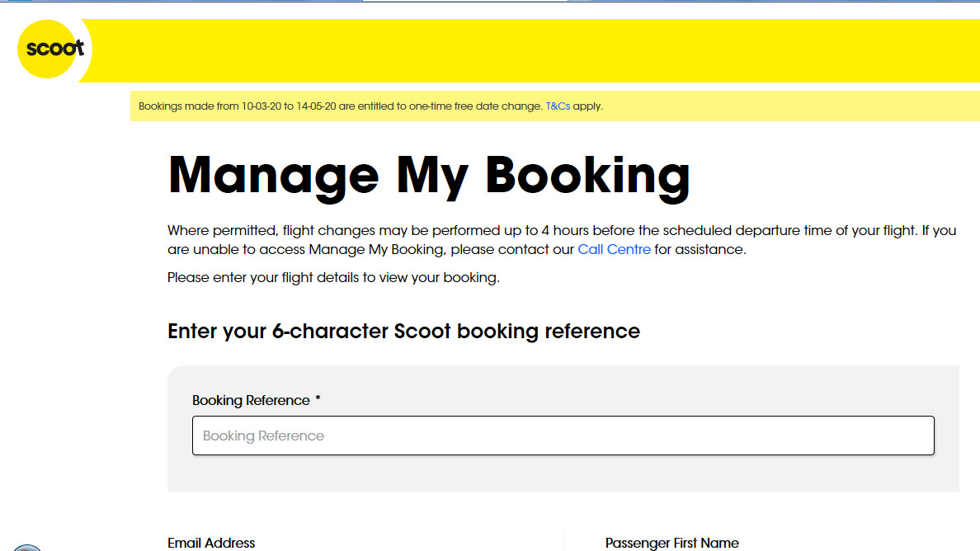Click the Manage My Booking heading
The width and height of the screenshot is (980, 551).
click(429, 173)
